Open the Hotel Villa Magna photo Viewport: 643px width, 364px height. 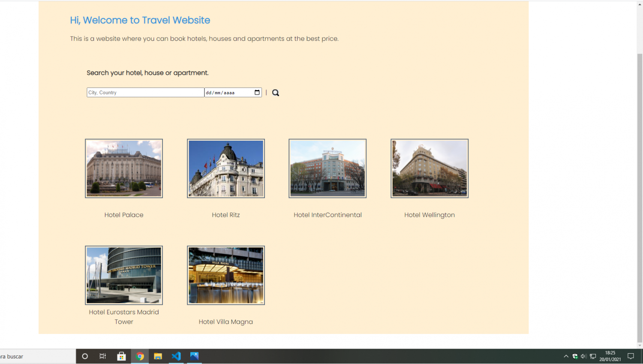(226, 275)
